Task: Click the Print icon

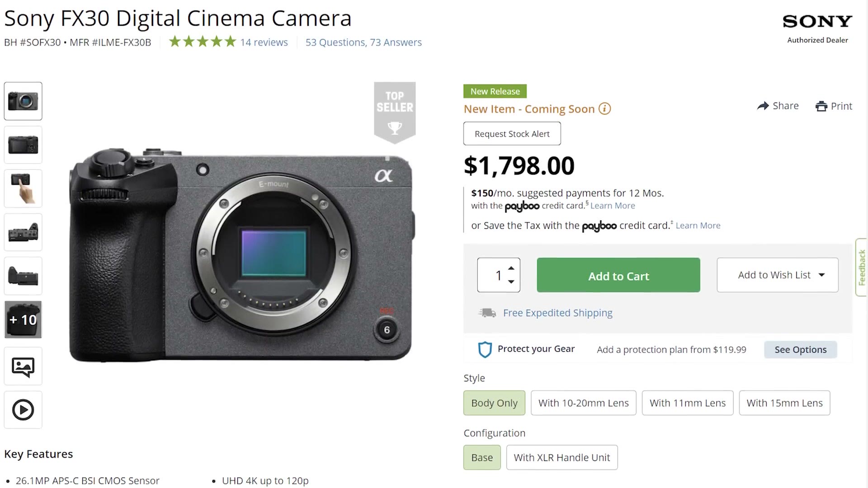Action: [x=821, y=106]
